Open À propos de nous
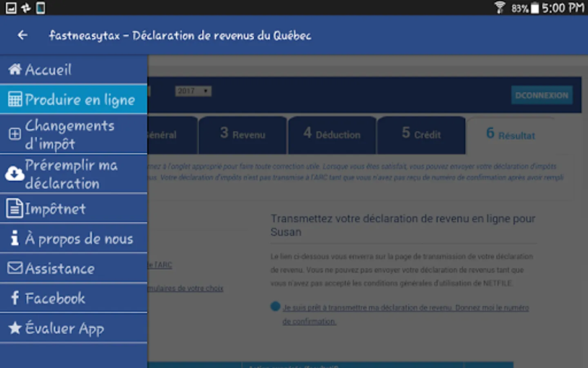Screen dimensions: 588x368 pos(73,238)
